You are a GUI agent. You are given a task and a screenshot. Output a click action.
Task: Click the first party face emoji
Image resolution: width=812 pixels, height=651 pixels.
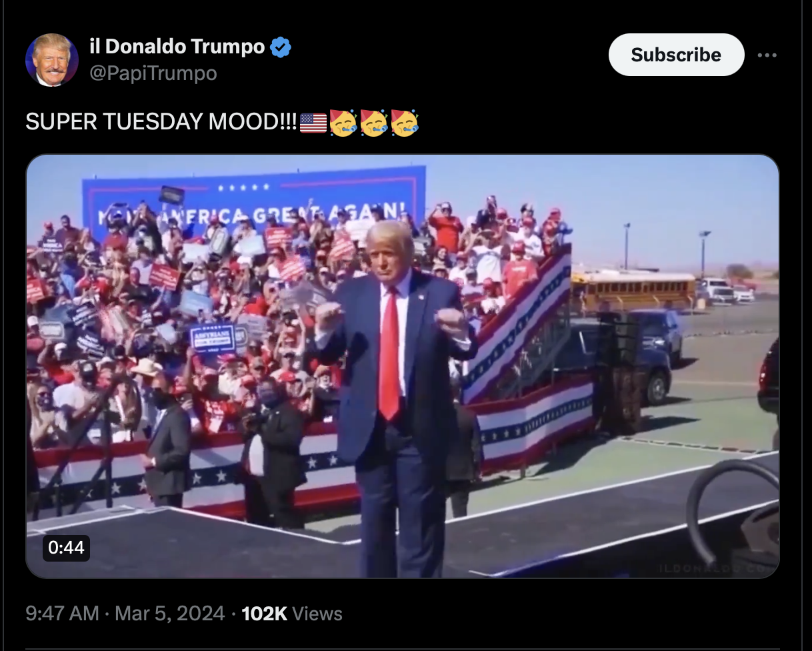tap(343, 123)
